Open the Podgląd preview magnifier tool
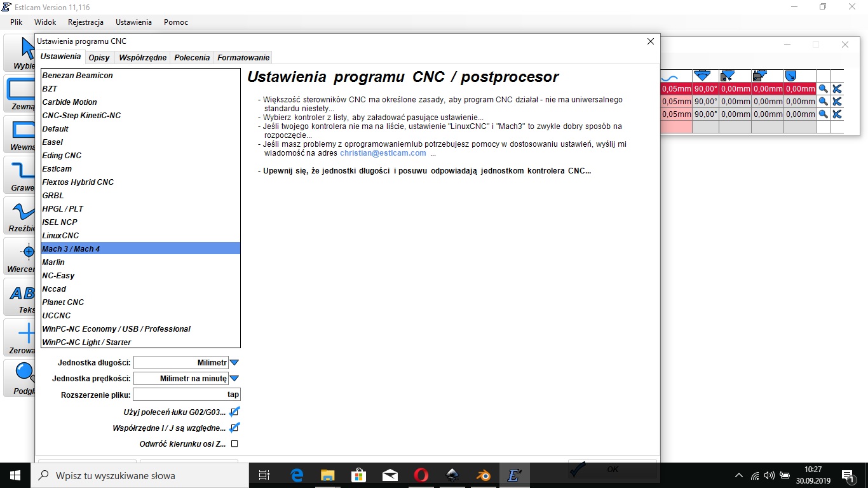 20,378
